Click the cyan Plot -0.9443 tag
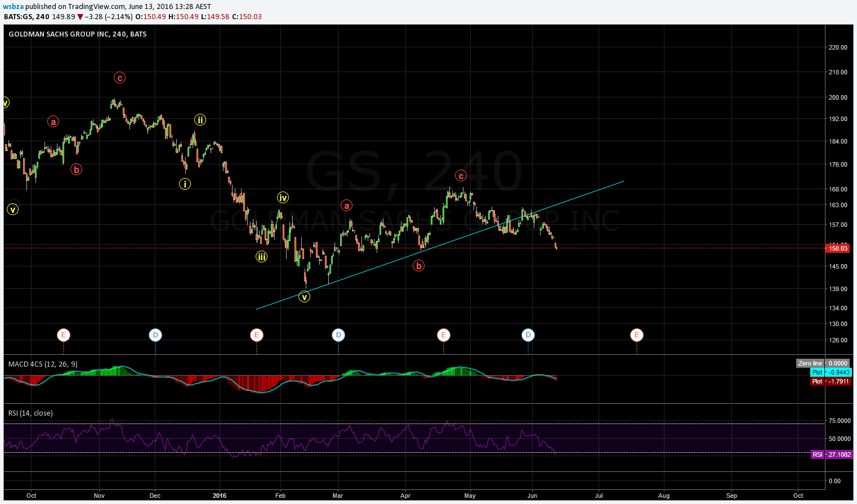The width and height of the screenshot is (857, 504). (831, 372)
